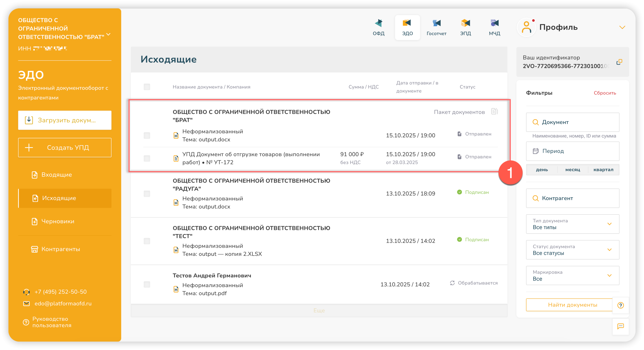The width and height of the screenshot is (644, 350).
Task: Click the Найти документы button
Action: [572, 305]
